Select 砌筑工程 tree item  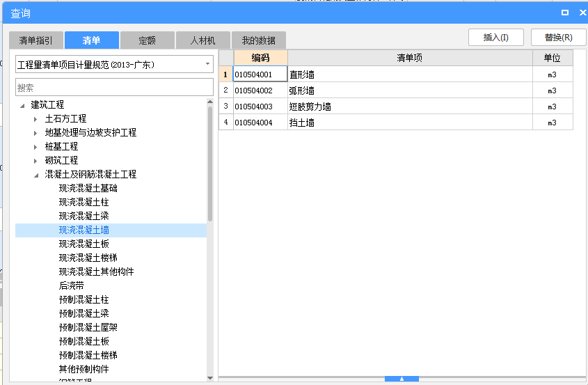[x=61, y=160]
